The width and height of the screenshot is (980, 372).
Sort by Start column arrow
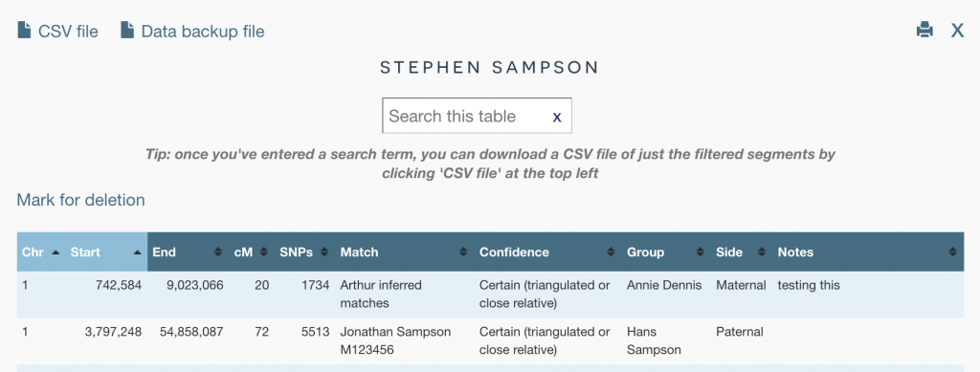click(137, 252)
